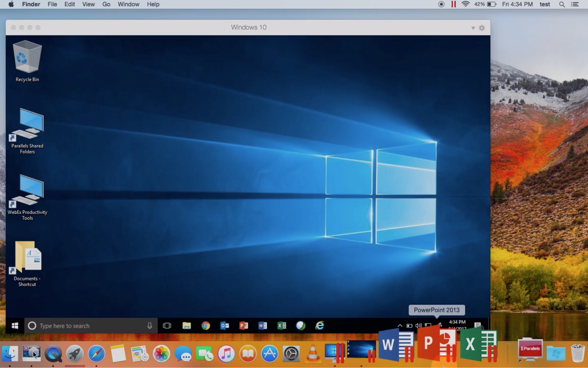The width and height of the screenshot is (588, 368).
Task: Open WebEx ball icon in Windows taskbar
Action: point(300,326)
